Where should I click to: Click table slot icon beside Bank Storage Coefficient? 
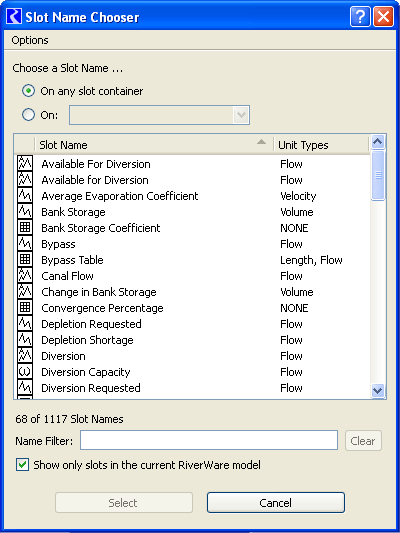pyautogui.click(x=25, y=228)
